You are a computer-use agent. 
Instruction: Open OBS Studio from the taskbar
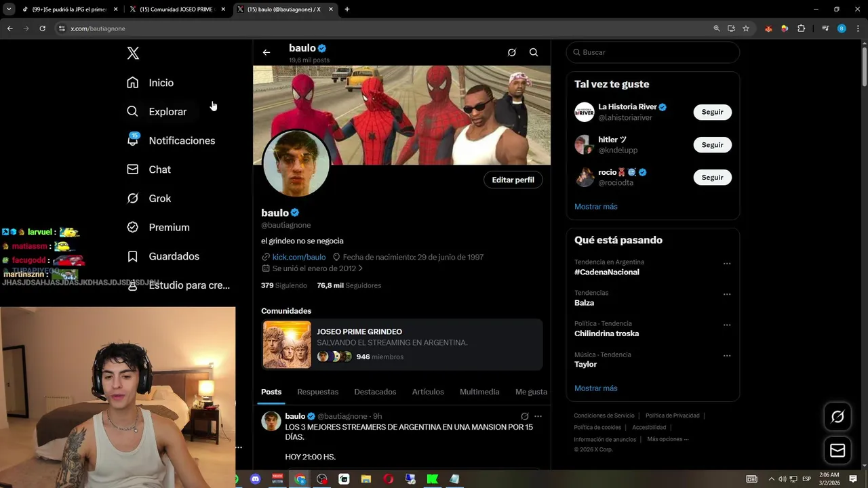click(322, 479)
